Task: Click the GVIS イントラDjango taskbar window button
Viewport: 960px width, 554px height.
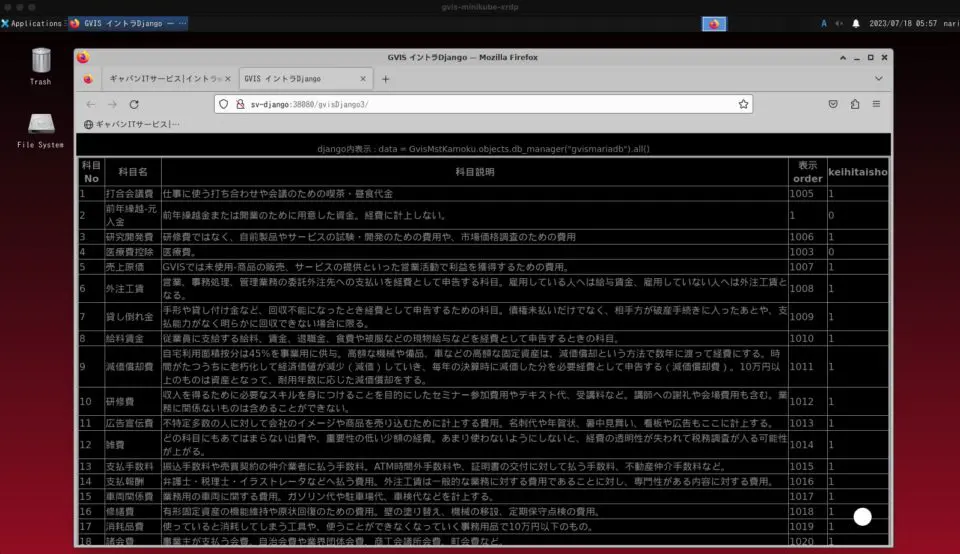Action: (x=127, y=23)
